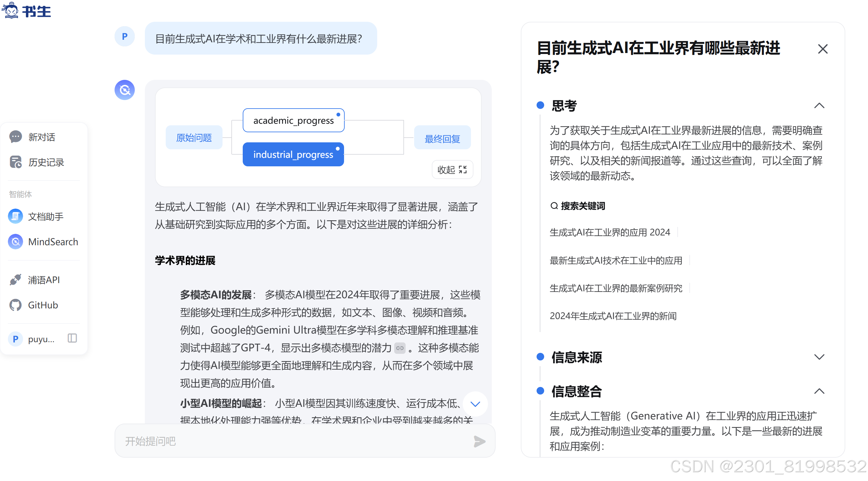Screen dimensions: 868x481
Task: Open the 浦语API link
Action: click(x=44, y=280)
